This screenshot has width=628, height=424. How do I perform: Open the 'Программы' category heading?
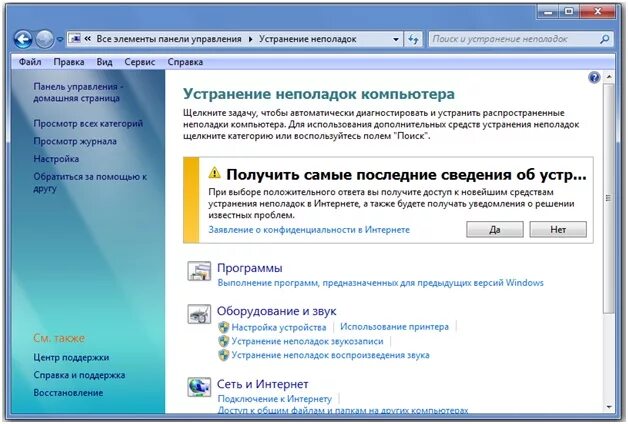(250, 268)
